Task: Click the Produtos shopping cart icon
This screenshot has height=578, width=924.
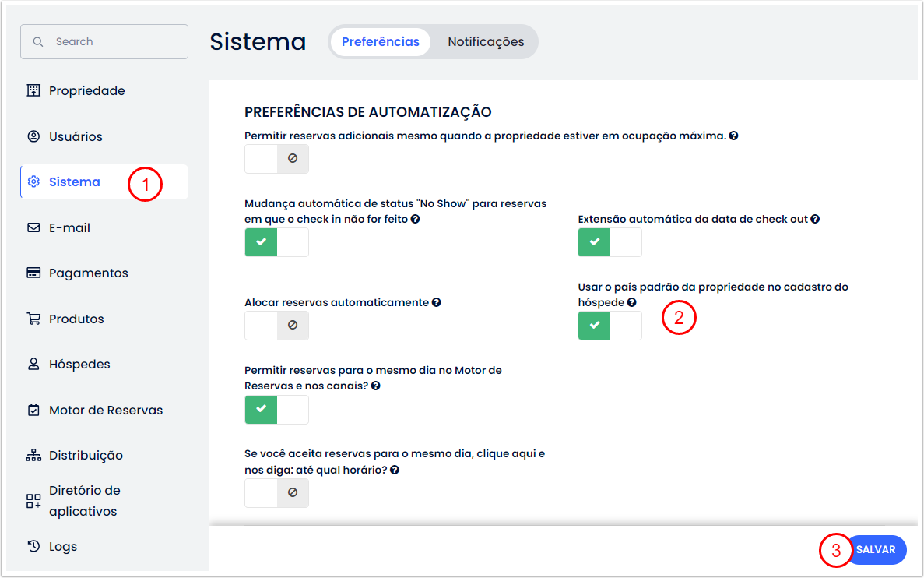Action: [33, 319]
